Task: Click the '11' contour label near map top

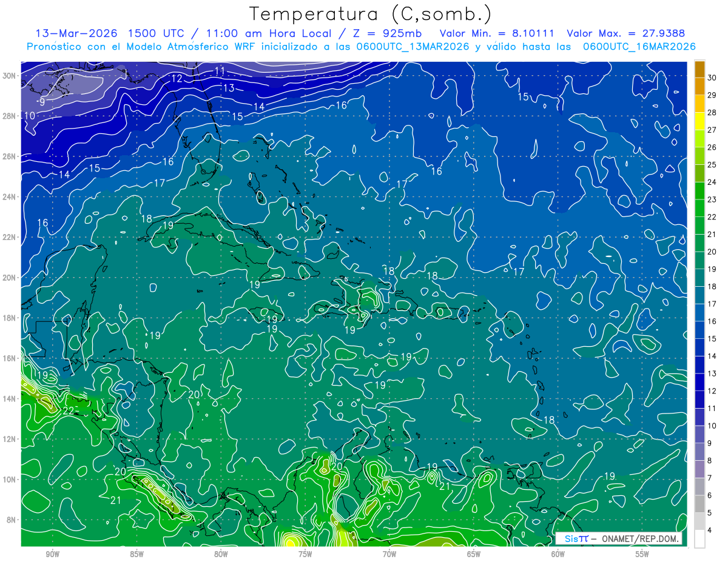Action: point(220,71)
